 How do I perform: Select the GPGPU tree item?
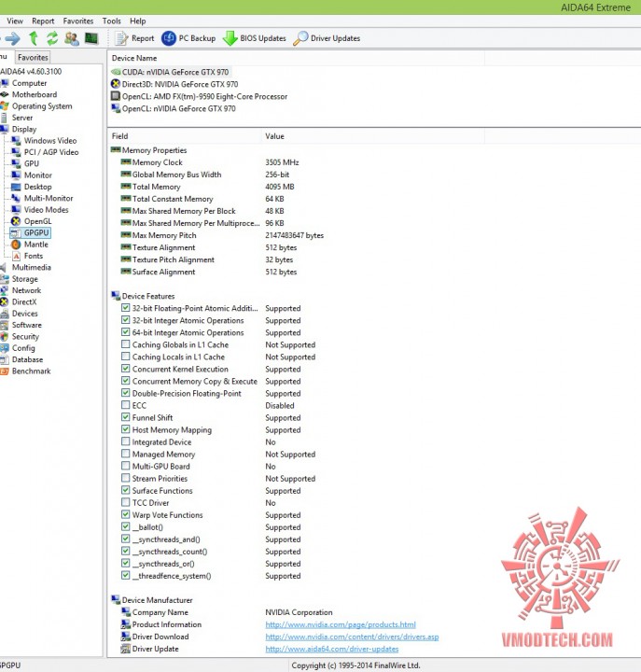click(36, 232)
